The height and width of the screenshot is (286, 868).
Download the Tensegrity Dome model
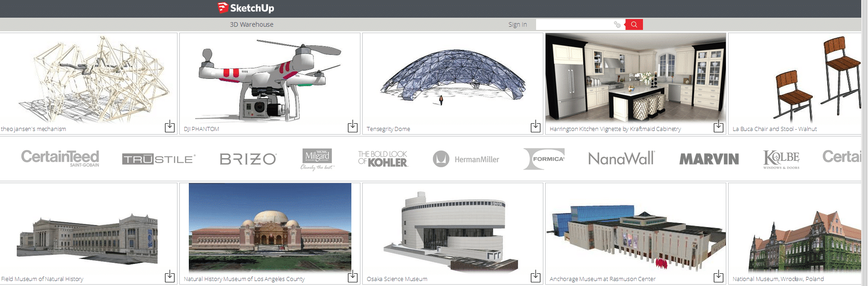(536, 126)
